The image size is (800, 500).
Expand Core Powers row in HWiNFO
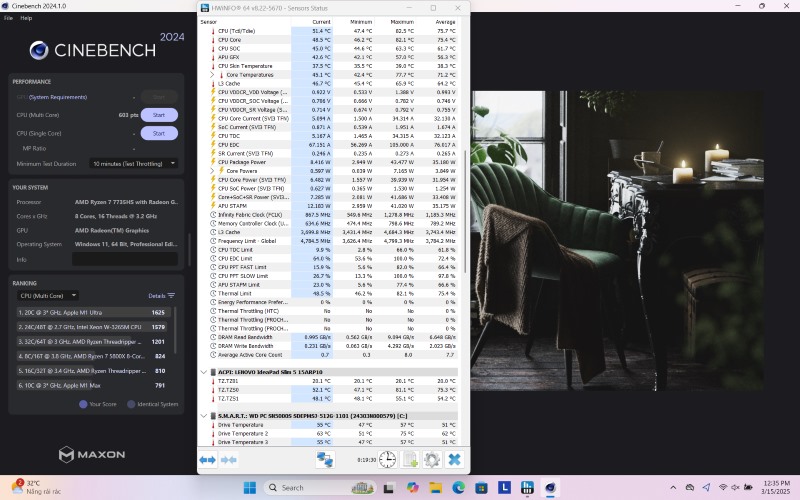click(212, 171)
